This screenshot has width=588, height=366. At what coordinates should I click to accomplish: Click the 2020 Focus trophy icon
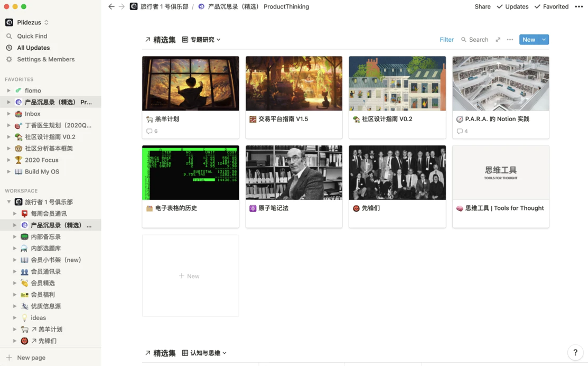click(x=18, y=160)
